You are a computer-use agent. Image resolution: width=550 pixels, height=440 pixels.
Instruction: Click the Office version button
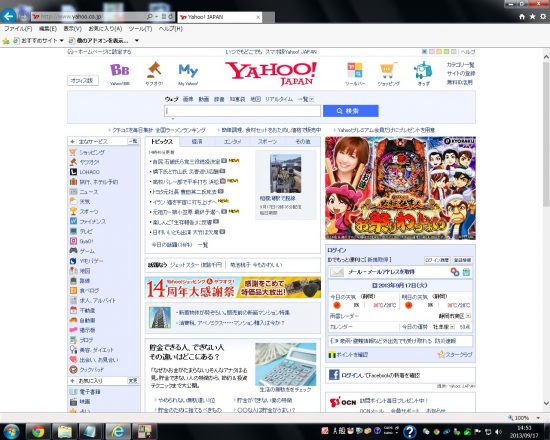coord(82,81)
